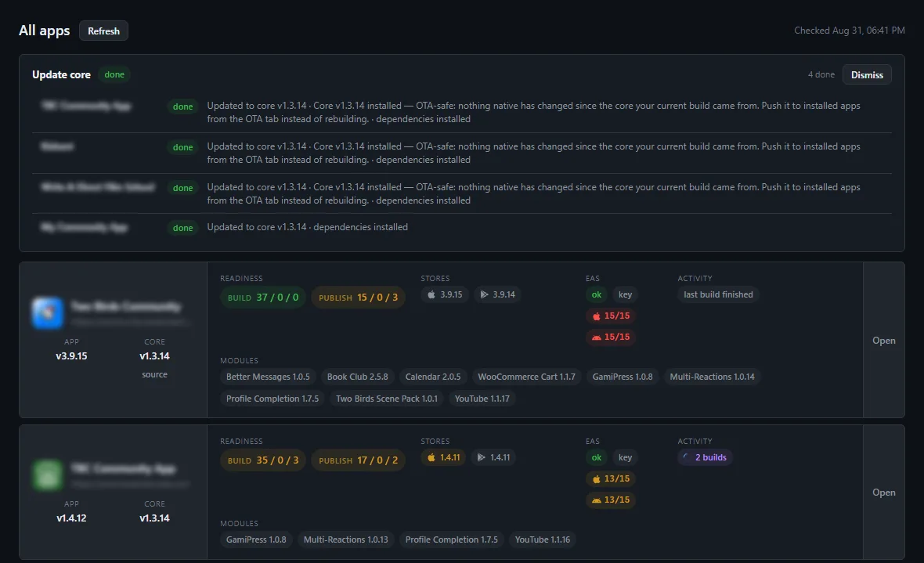The image size is (924, 563).
Task: Click the PUBLISH 17 / 0 / 2 readiness badge
Action: [359, 460]
